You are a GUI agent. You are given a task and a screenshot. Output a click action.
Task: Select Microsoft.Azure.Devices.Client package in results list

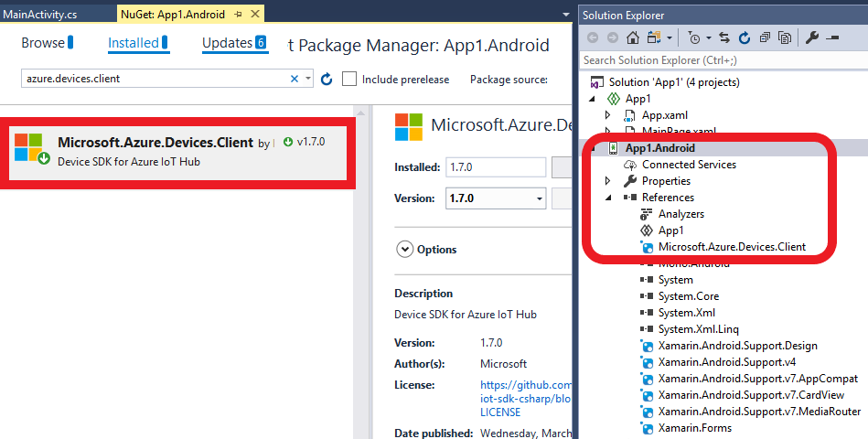click(178, 153)
